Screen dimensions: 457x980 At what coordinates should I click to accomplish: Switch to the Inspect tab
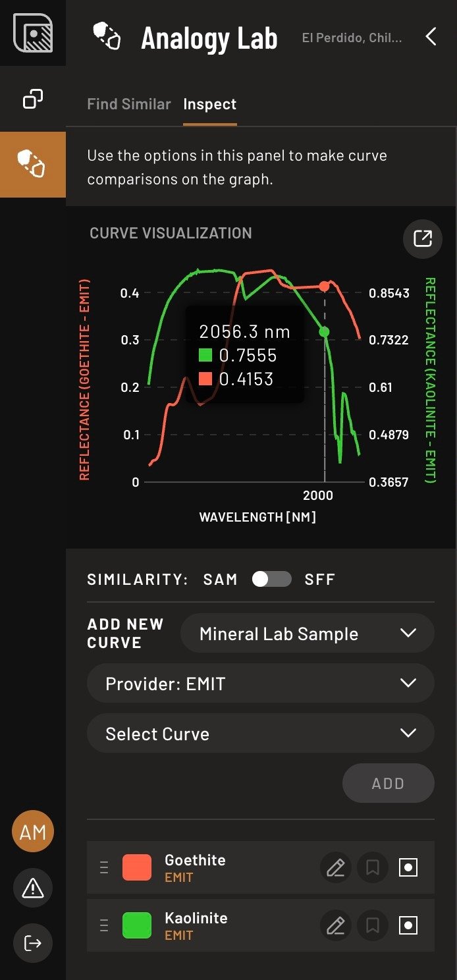click(x=210, y=104)
